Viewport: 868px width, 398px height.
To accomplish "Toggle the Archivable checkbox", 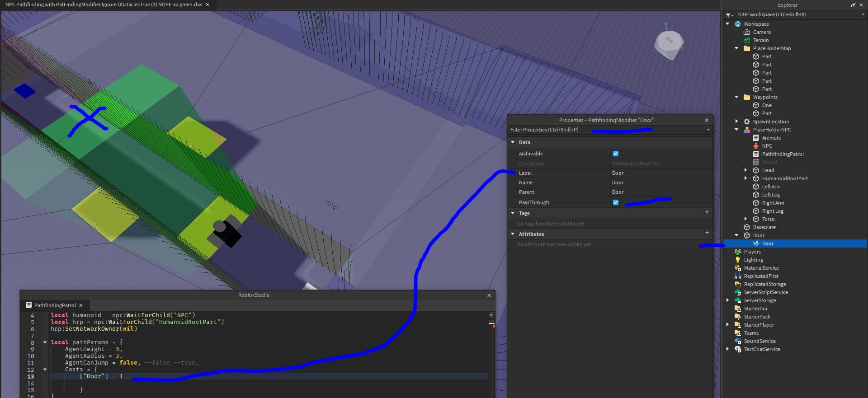I will tap(616, 154).
